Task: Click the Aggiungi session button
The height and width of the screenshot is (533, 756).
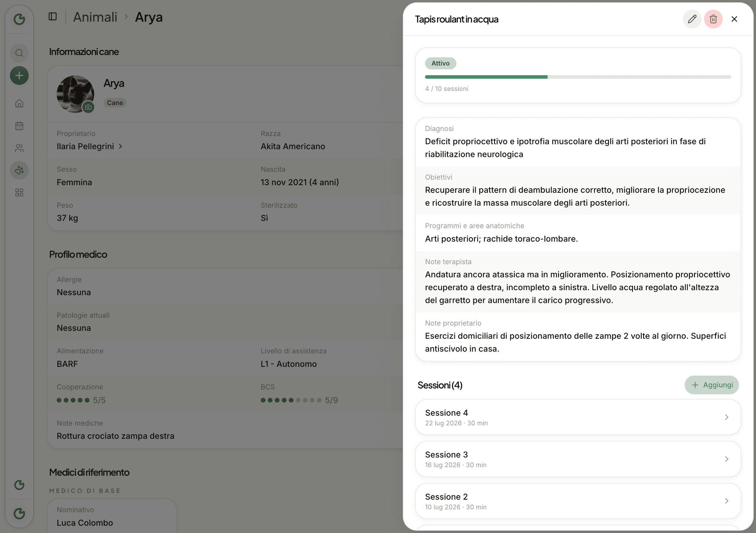Action: click(x=712, y=385)
